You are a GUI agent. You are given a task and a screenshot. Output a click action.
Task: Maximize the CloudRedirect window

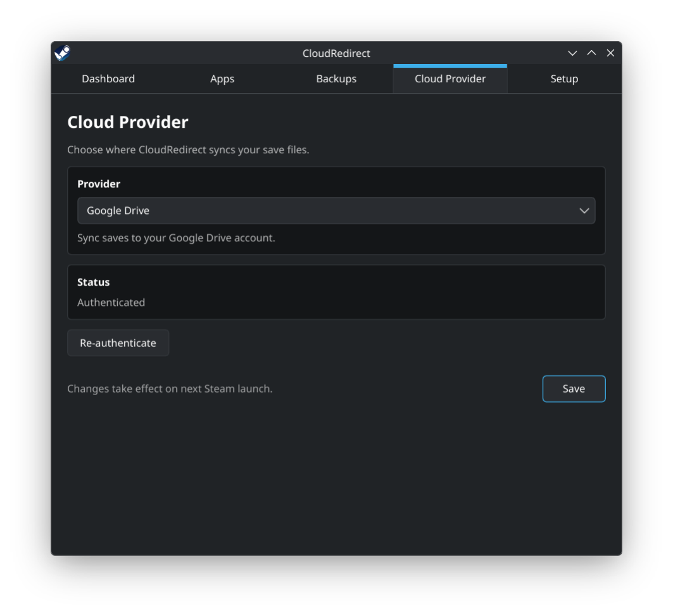pos(591,53)
